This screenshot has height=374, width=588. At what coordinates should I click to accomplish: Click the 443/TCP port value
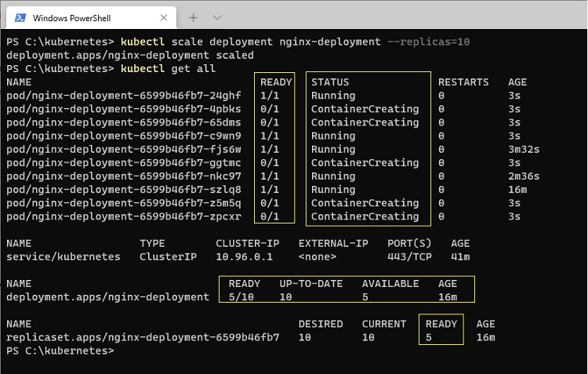tap(409, 257)
